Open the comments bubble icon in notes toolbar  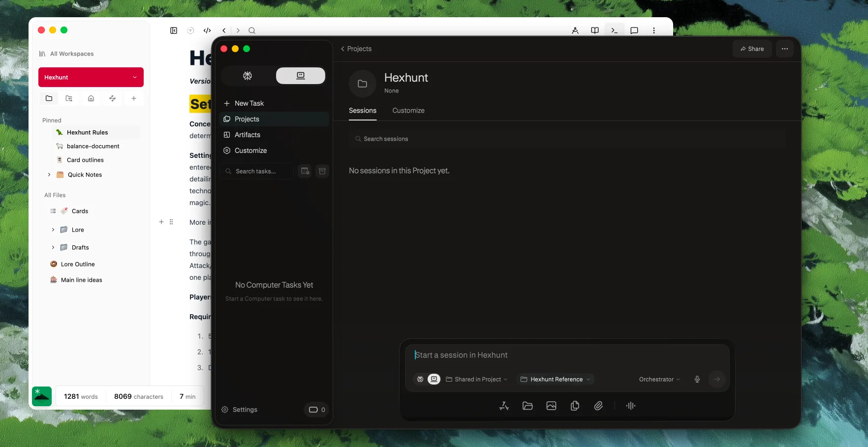(634, 30)
